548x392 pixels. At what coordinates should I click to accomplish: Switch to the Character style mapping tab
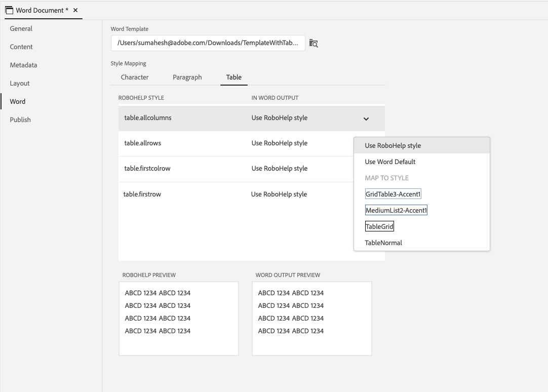point(135,77)
